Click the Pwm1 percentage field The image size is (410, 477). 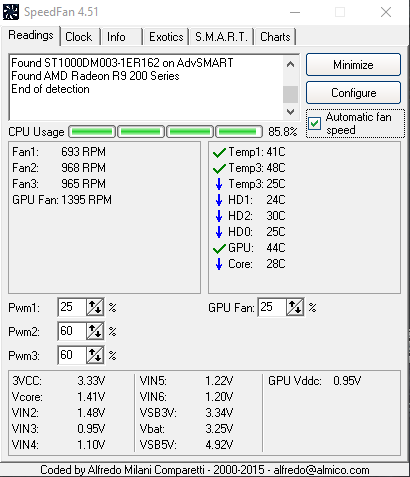tap(72, 307)
